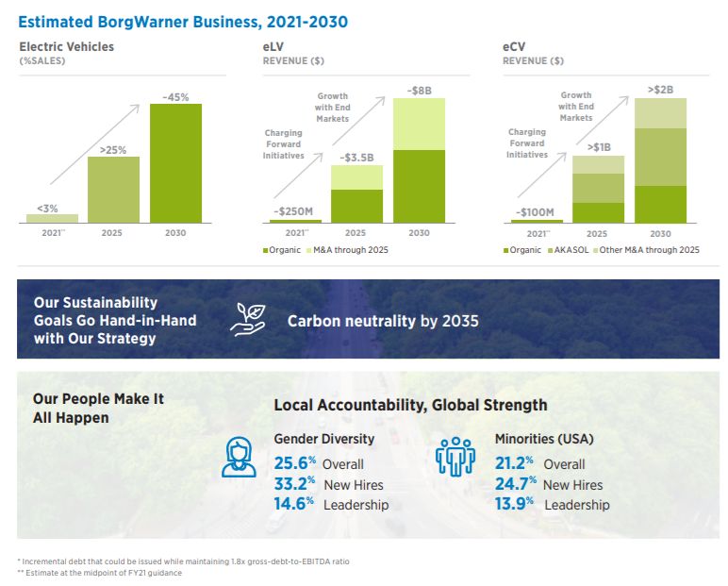Click the leaf-in-hand sustainability icon
The width and height of the screenshot is (728, 586).
pyautogui.click(x=247, y=320)
